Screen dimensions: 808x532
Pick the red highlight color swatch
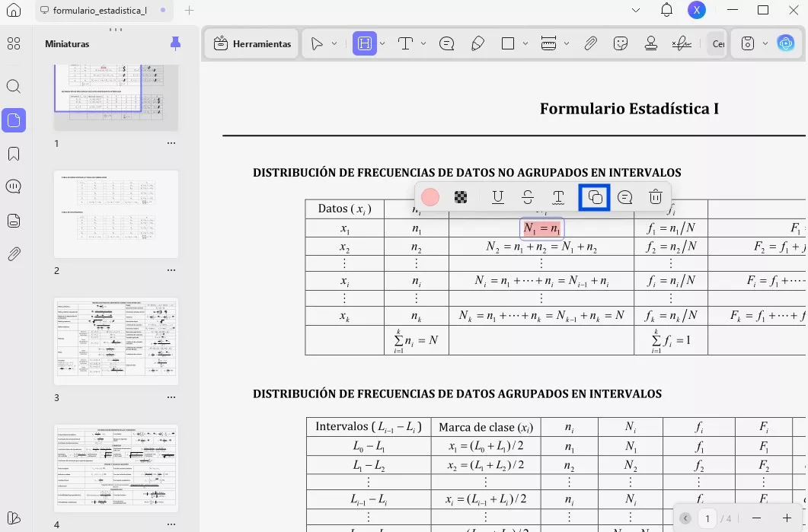430,197
